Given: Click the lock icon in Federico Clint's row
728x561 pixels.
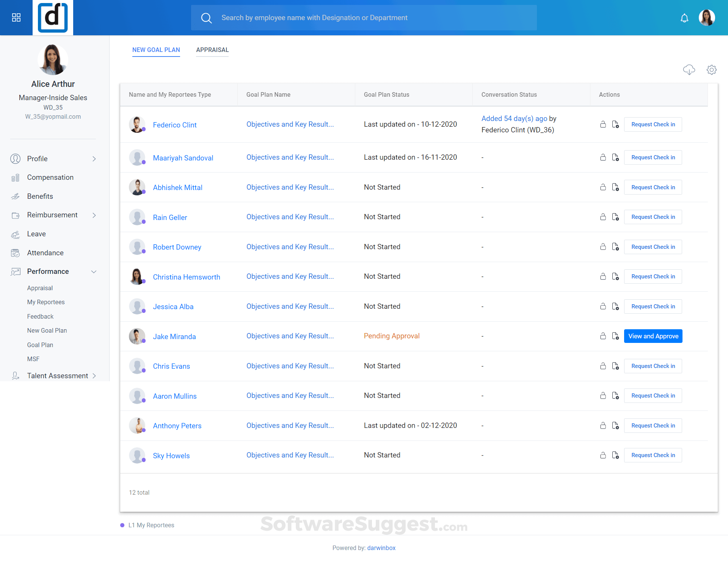Looking at the screenshot, I should tap(603, 124).
